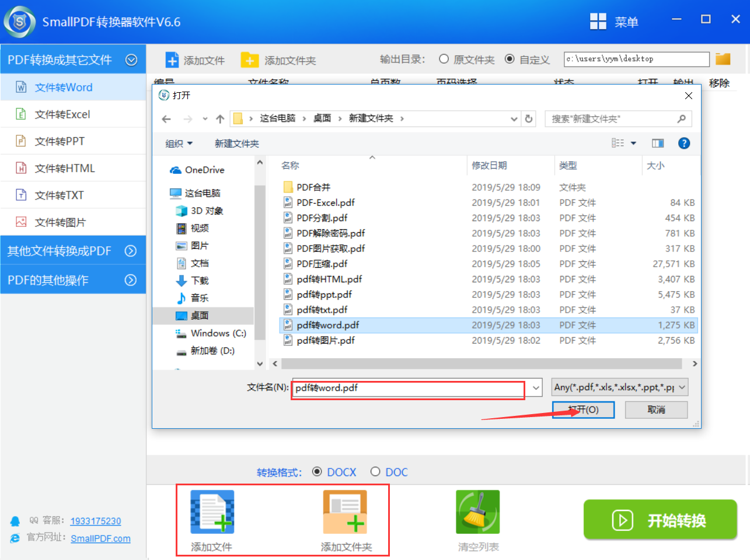
Task: Select 文件转HTML in sidebar
Action: point(73,168)
